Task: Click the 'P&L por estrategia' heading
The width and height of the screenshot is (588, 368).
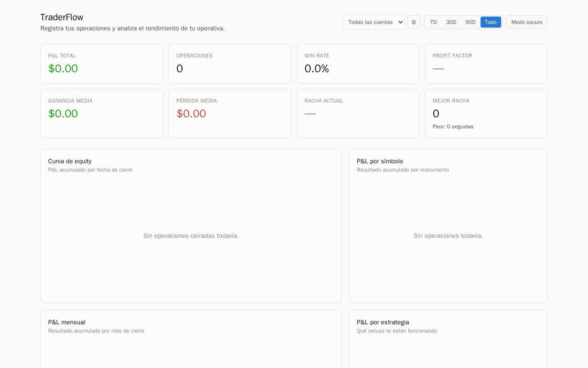Action: click(x=383, y=322)
